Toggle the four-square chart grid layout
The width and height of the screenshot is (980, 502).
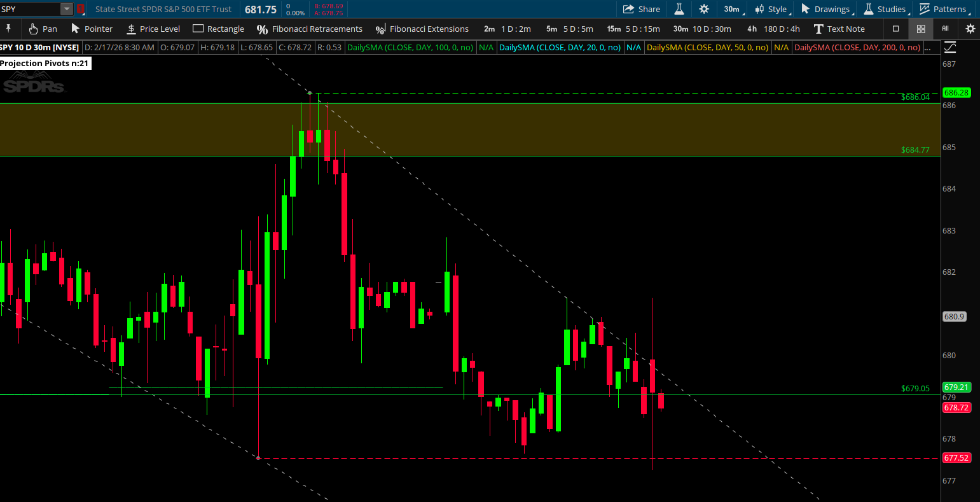[x=920, y=29]
